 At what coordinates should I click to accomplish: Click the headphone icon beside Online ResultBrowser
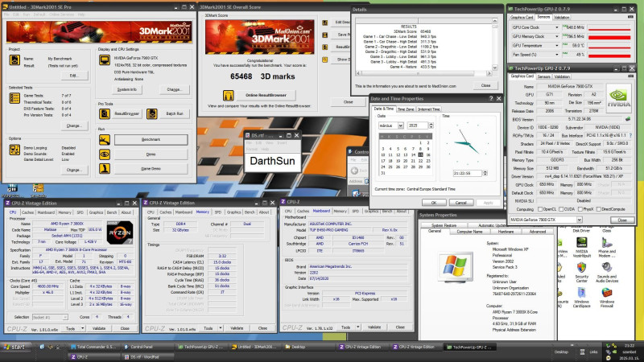tap(229, 96)
